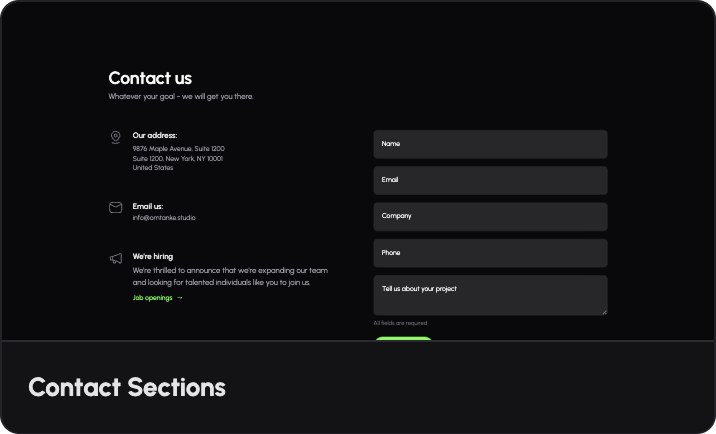
Task: Click into the Company field
Action: pyautogui.click(x=490, y=216)
